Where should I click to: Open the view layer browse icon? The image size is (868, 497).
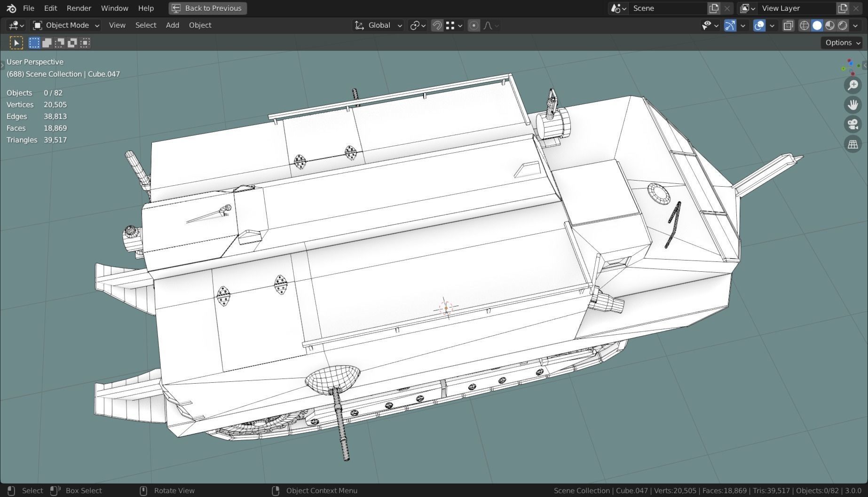click(x=747, y=8)
